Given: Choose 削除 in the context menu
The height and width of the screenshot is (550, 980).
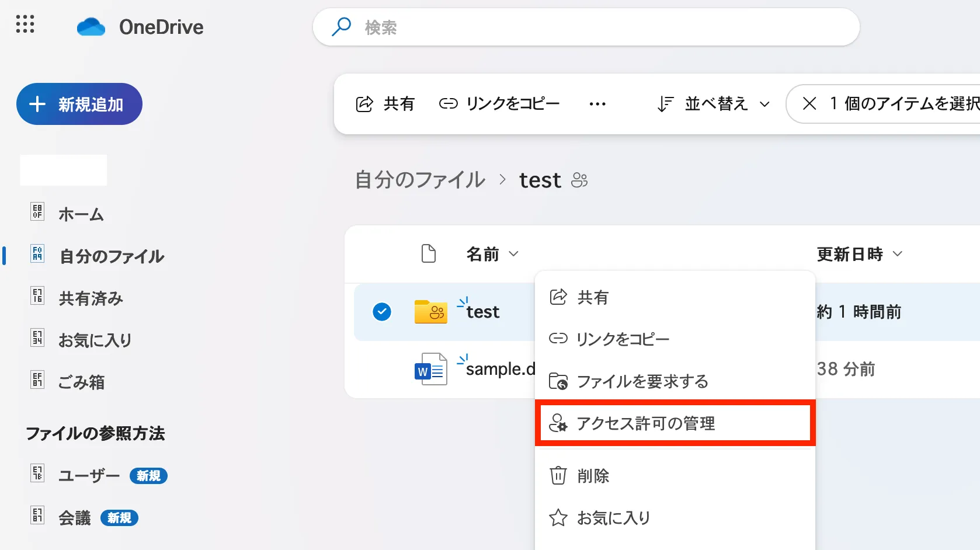Looking at the screenshot, I should click(593, 476).
